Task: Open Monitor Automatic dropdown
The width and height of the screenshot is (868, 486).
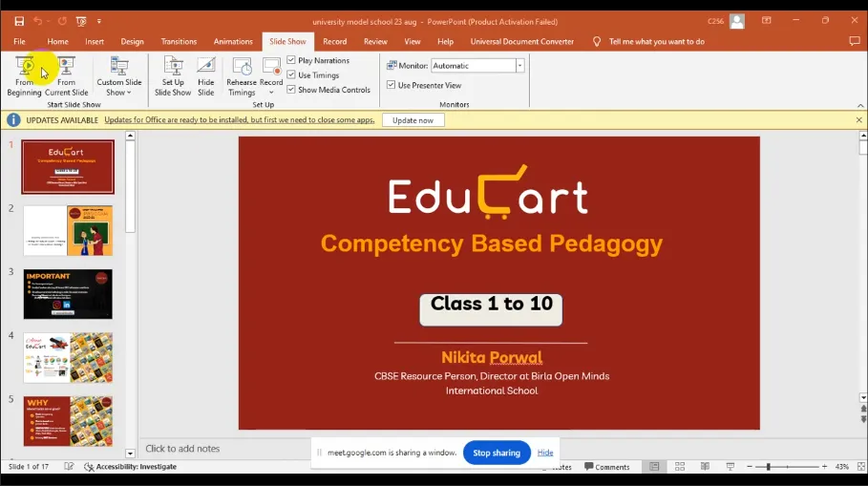Action: tap(519, 65)
